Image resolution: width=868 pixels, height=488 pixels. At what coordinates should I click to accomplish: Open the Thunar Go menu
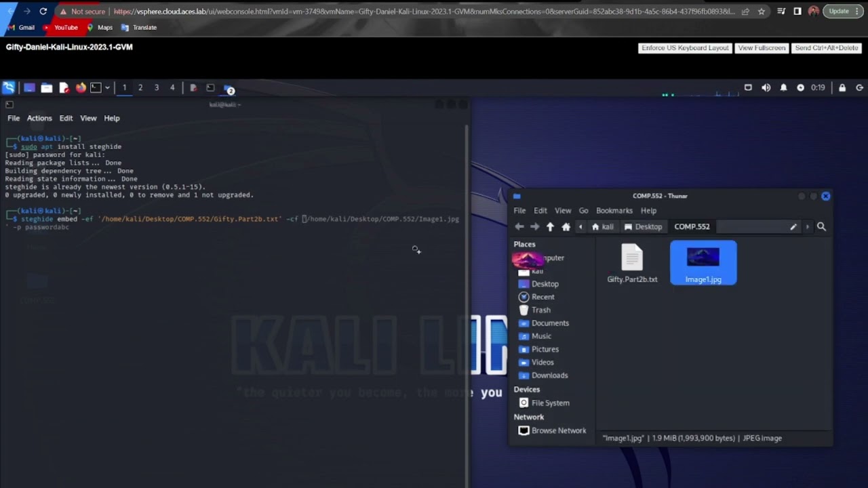[584, 210]
